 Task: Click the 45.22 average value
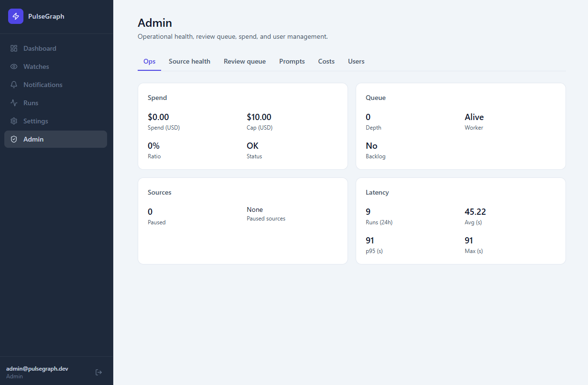(x=475, y=212)
